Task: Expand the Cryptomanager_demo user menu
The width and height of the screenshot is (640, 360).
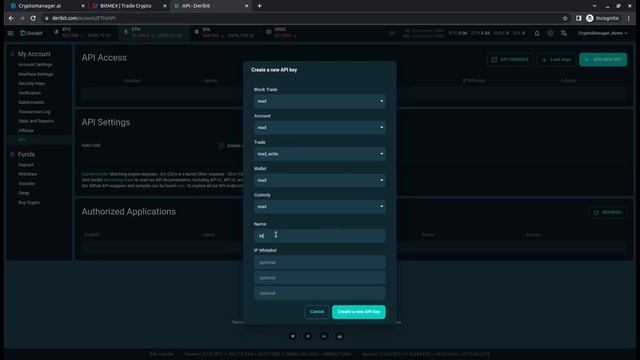Action: [x=602, y=33]
